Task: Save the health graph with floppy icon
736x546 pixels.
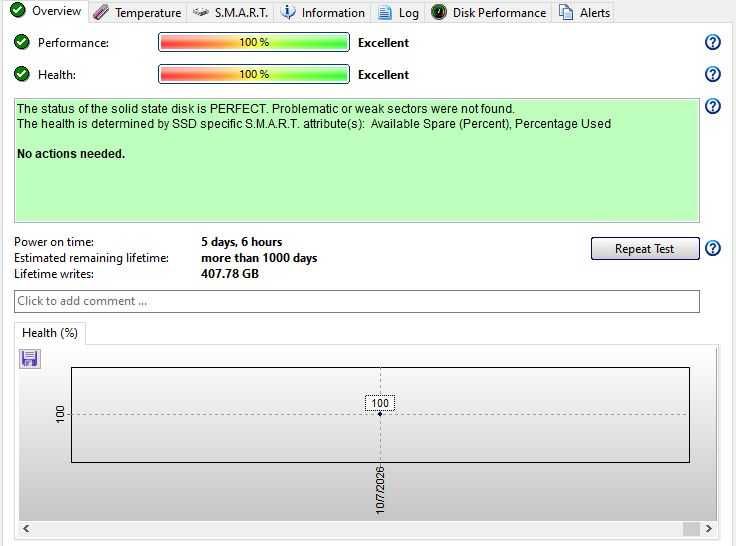Action: (x=30, y=359)
